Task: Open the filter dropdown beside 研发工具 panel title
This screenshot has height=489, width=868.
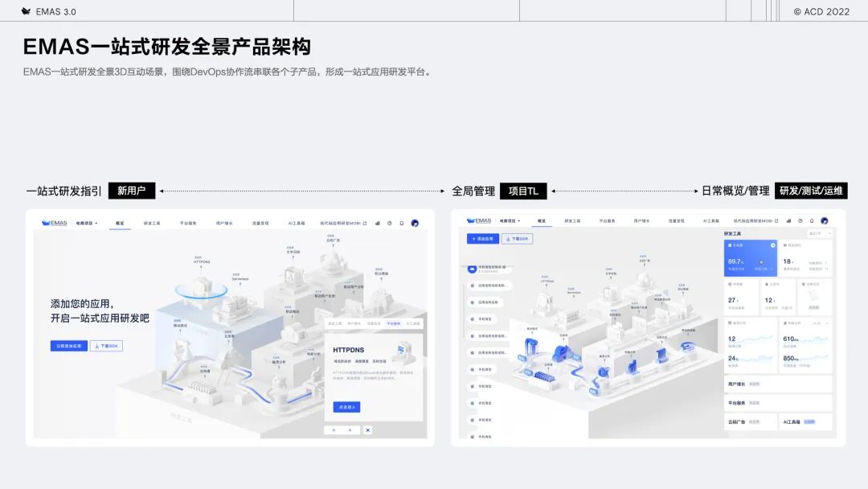Action: pyautogui.click(x=820, y=234)
